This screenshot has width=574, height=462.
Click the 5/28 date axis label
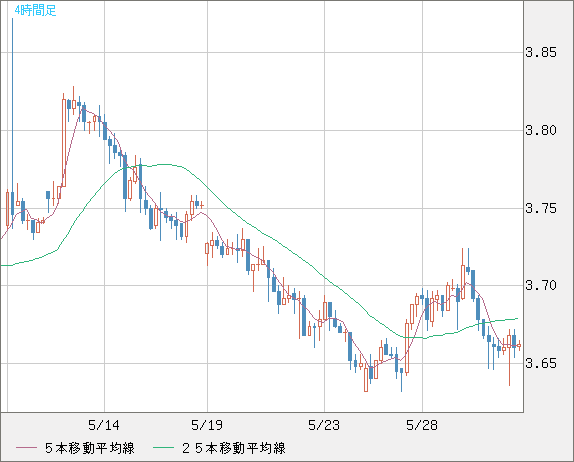click(x=422, y=425)
